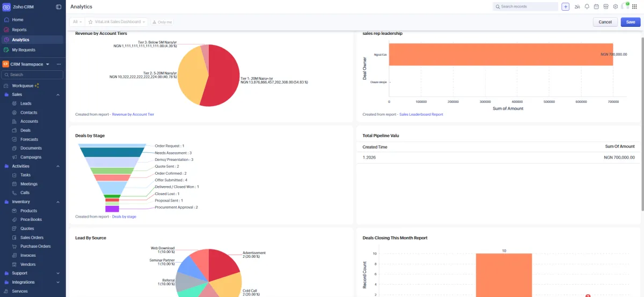This screenshot has height=297, width=644.
Task: Click the plus create-record icon
Action: pyautogui.click(x=566, y=6)
